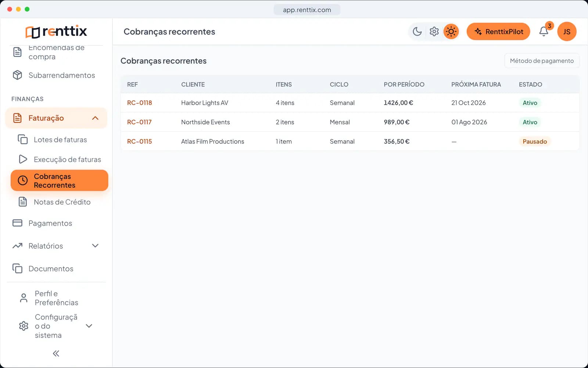
Task: Click the Harbor Lights AV client cell
Action: [x=205, y=103]
